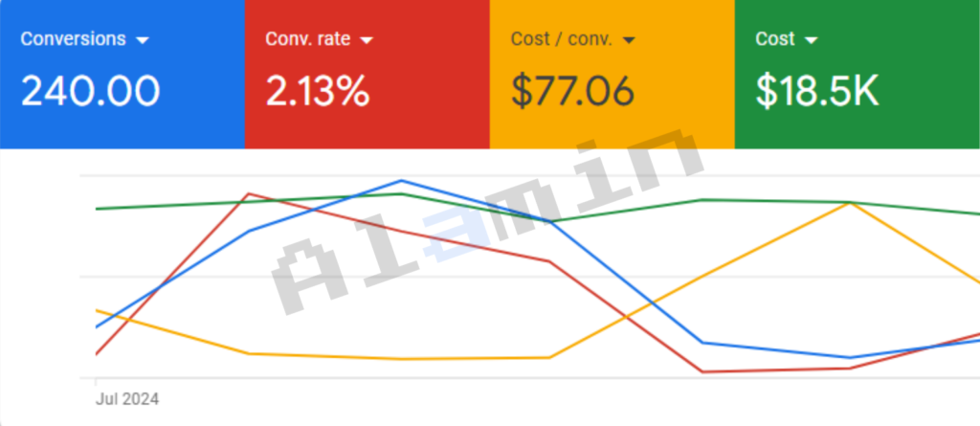This screenshot has width=980, height=426.
Task: Click the Alamin watermark text
Action: (479, 220)
